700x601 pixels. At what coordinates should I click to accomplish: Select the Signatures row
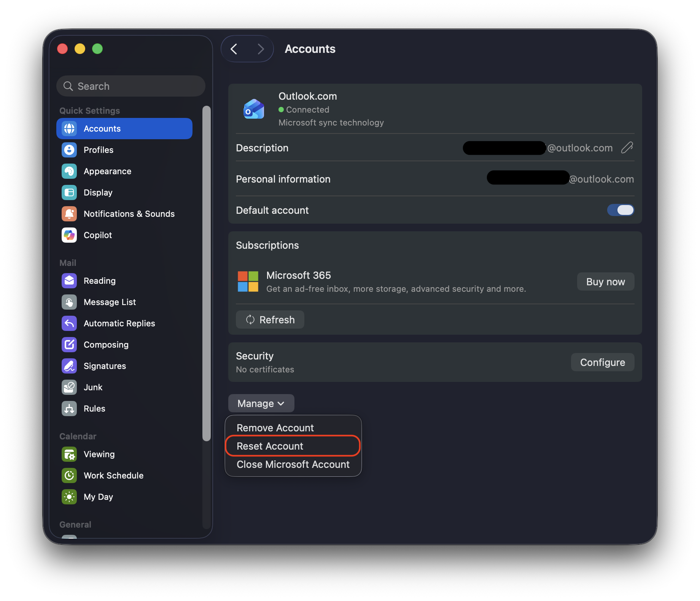[x=124, y=366]
